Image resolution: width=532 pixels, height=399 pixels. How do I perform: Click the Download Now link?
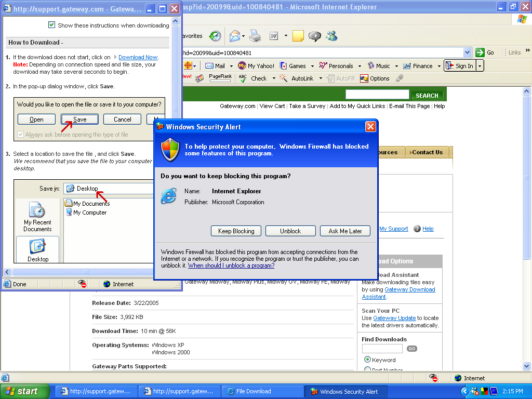coord(138,57)
